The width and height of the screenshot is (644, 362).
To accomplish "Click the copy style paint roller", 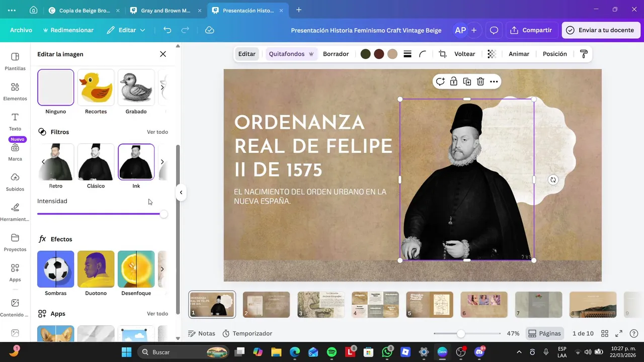I will (584, 54).
